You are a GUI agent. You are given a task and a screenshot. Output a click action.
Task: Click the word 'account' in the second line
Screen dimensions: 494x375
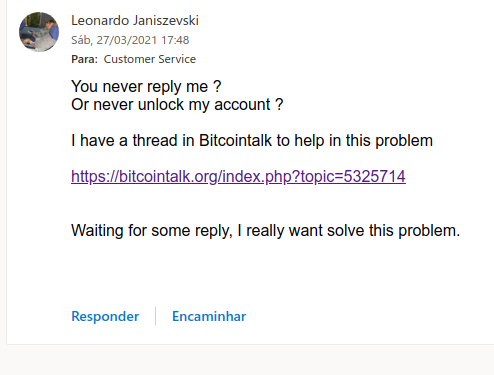coord(242,105)
